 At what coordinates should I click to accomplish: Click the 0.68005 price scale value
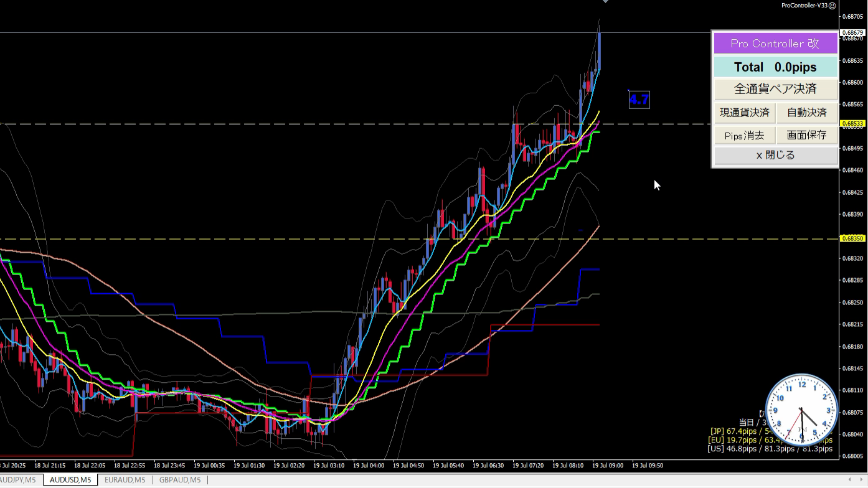point(852,456)
